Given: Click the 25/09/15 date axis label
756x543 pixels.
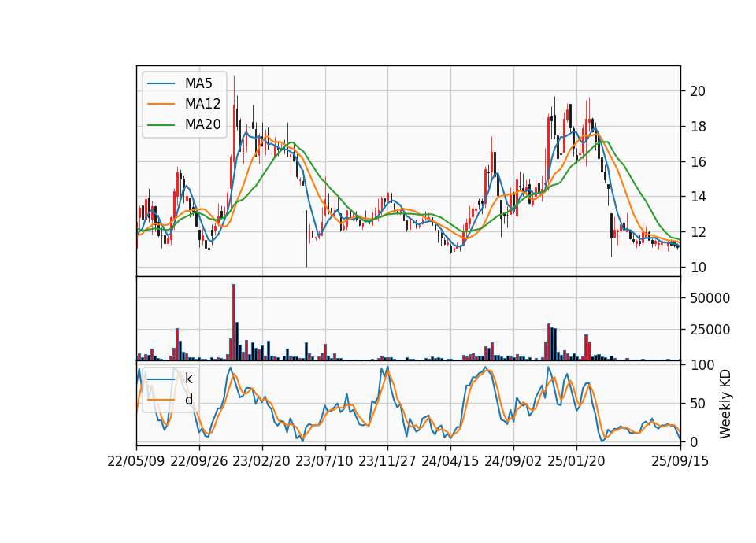Looking at the screenshot, I should point(680,462).
